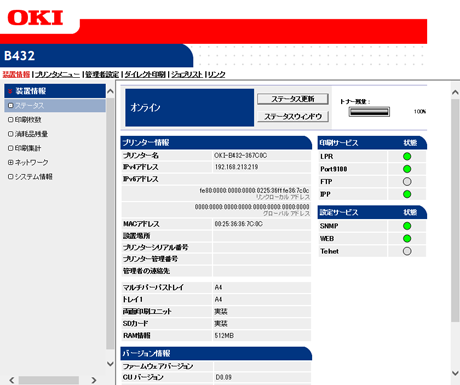Click the main pane down scroll arrow
The height and width of the screenshot is (385, 460).
[x=455, y=373]
